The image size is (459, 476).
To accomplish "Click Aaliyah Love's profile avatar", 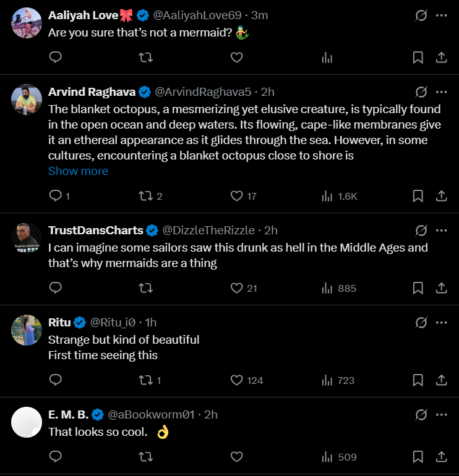I will click(27, 23).
